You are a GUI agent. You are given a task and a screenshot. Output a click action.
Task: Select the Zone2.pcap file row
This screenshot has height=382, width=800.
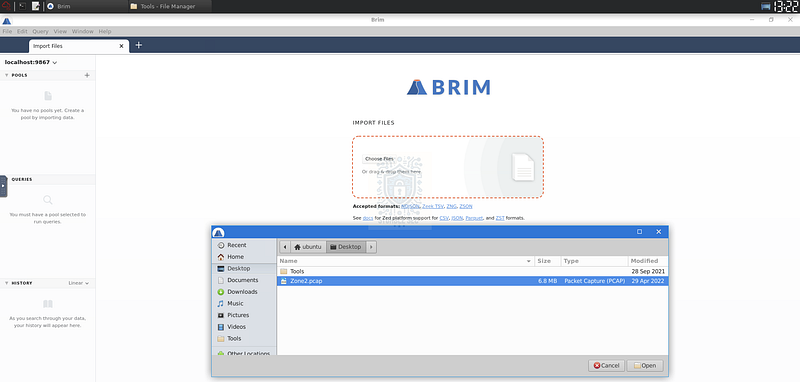(x=472, y=281)
